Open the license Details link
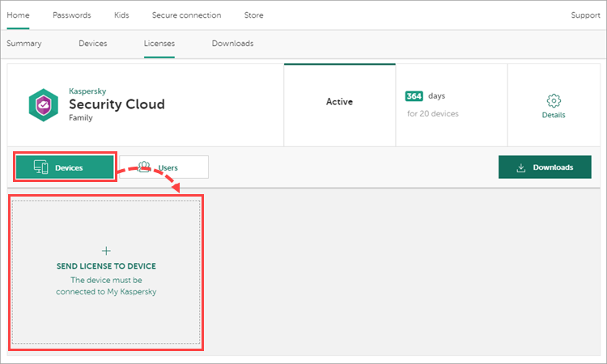The width and height of the screenshot is (607, 364). [x=554, y=115]
